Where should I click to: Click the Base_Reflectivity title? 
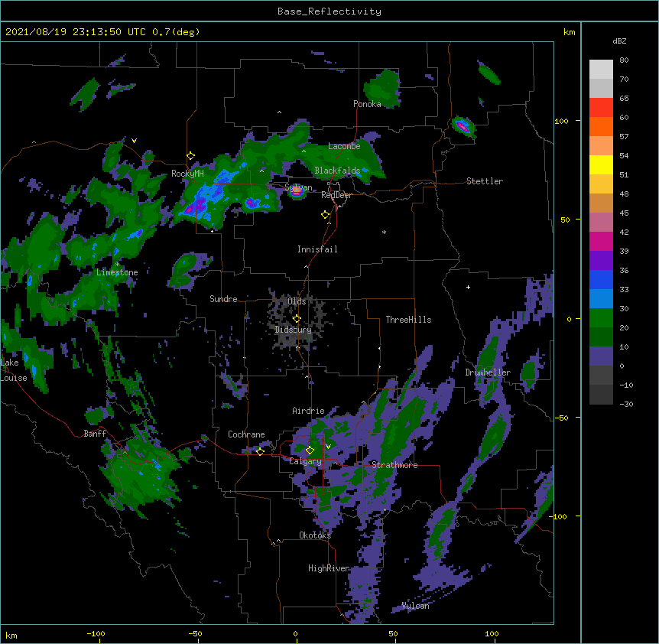[x=329, y=11]
